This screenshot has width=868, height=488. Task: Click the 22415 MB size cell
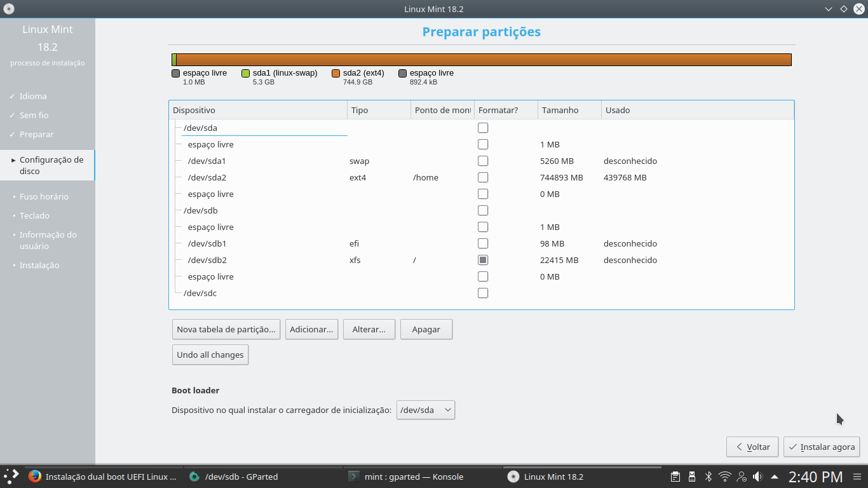[x=559, y=260]
